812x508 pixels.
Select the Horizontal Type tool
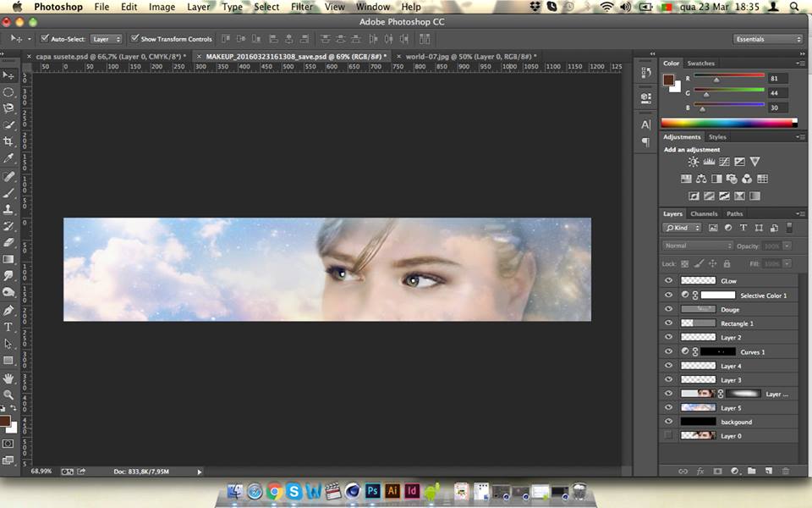coord(8,327)
